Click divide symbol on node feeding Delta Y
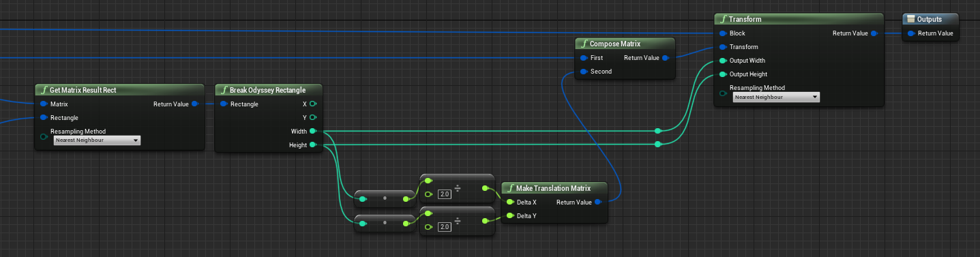The height and width of the screenshot is (257, 980). [x=458, y=220]
